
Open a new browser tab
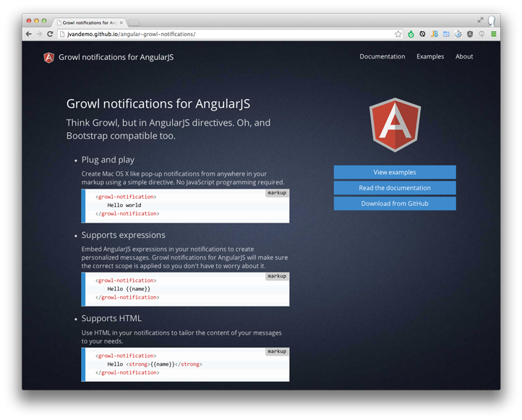[x=134, y=22]
